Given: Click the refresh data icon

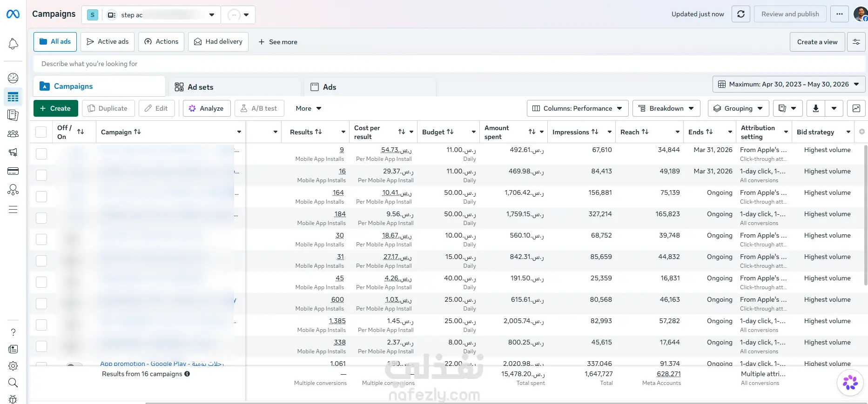Looking at the screenshot, I should click(741, 14).
